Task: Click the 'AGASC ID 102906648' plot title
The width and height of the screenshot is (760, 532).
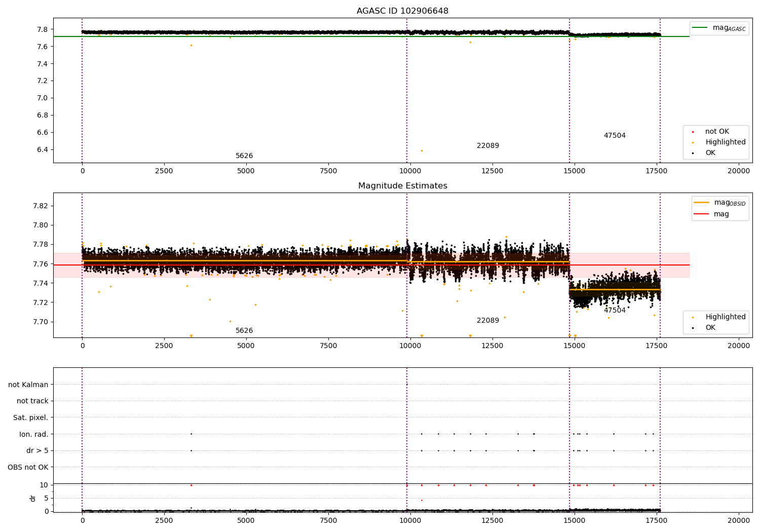Action: (x=402, y=11)
